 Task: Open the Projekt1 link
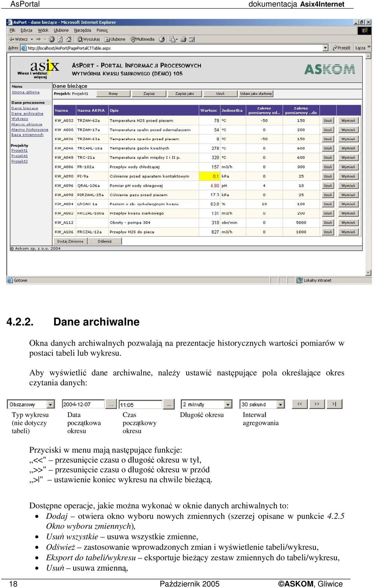click(19, 151)
